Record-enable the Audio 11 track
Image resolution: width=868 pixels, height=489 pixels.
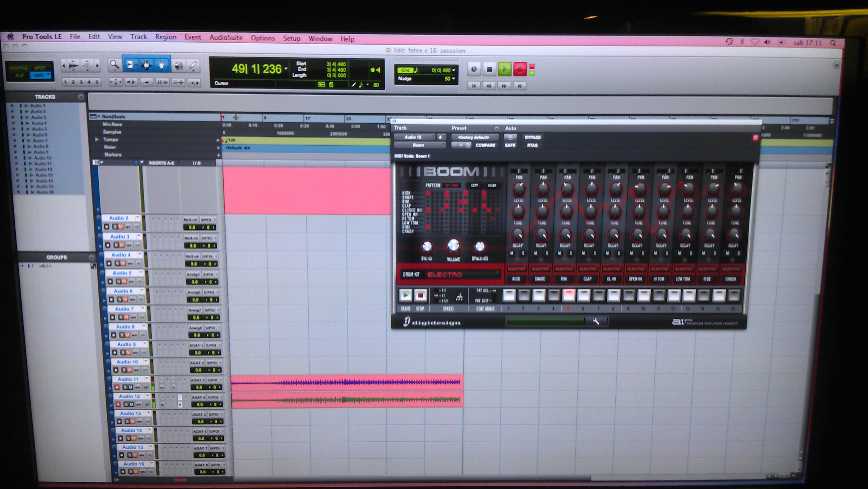[x=116, y=387]
